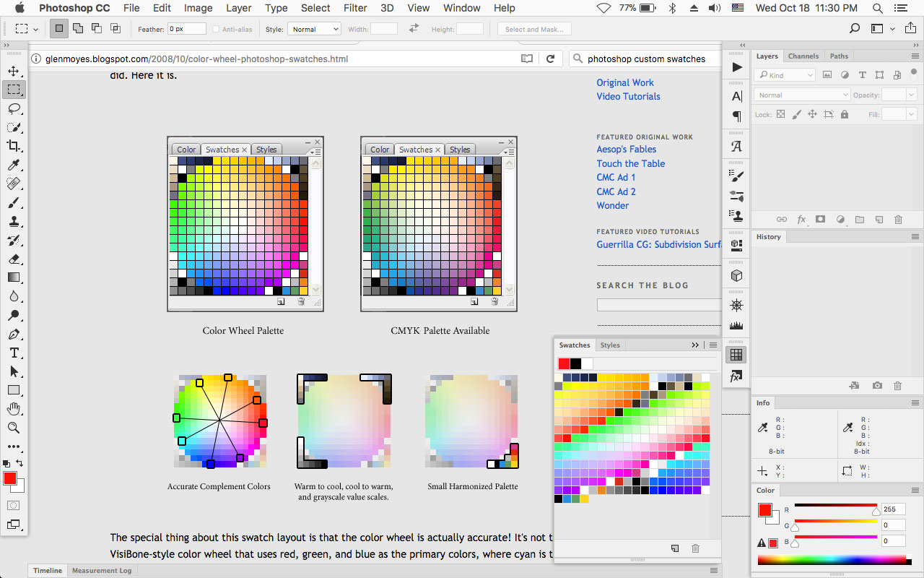Select the Eyedropper tool
924x578 pixels.
[14, 165]
